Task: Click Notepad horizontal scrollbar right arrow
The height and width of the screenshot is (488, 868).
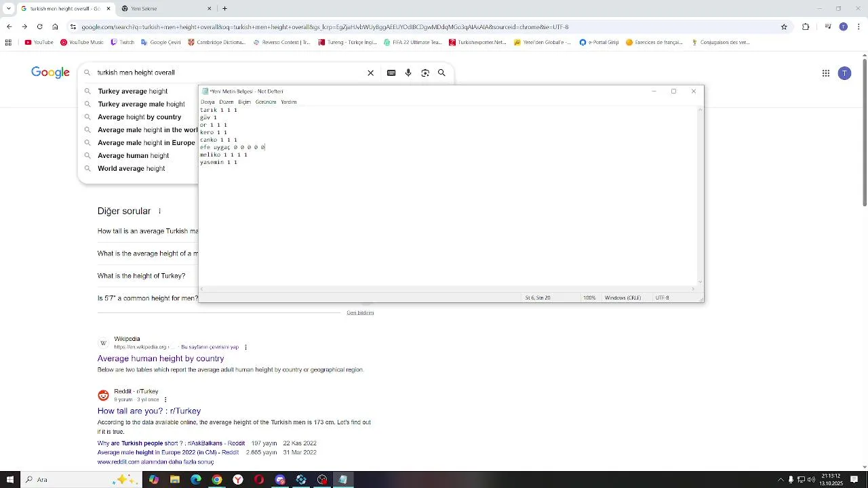Action: tap(693, 289)
